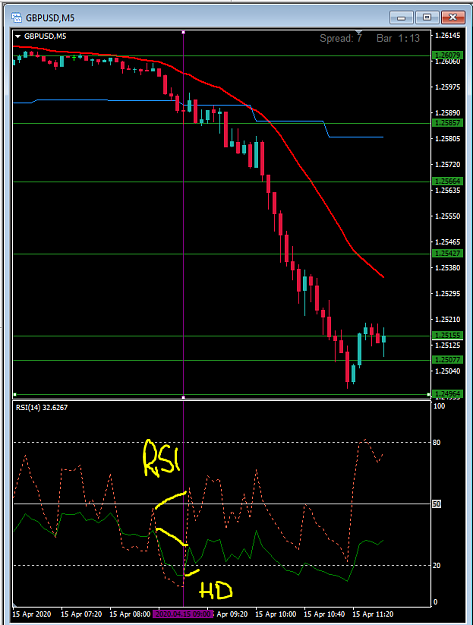
Task: Click the 1.26145 price axis value
Action: pyautogui.click(x=447, y=35)
